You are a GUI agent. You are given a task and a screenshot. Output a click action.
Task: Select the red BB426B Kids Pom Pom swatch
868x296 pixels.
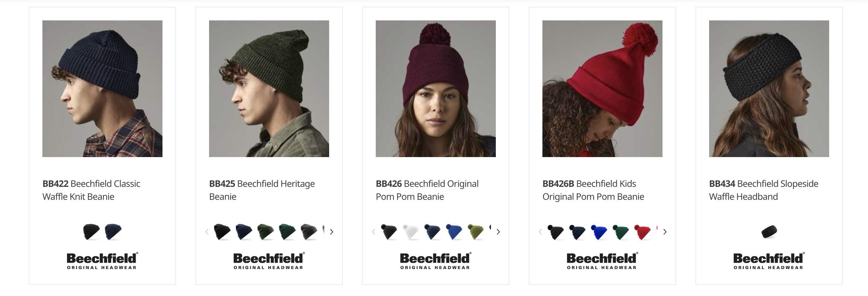pos(642,232)
